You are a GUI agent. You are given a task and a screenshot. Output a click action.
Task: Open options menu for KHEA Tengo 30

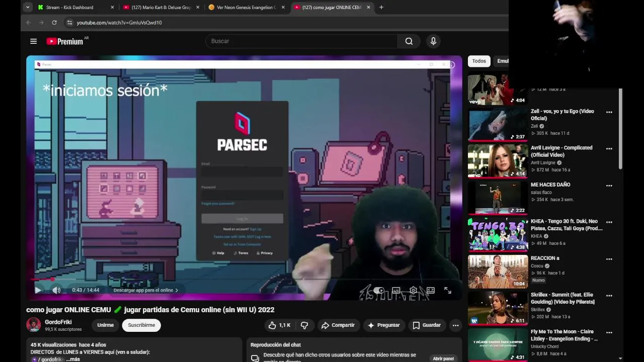[x=609, y=222]
